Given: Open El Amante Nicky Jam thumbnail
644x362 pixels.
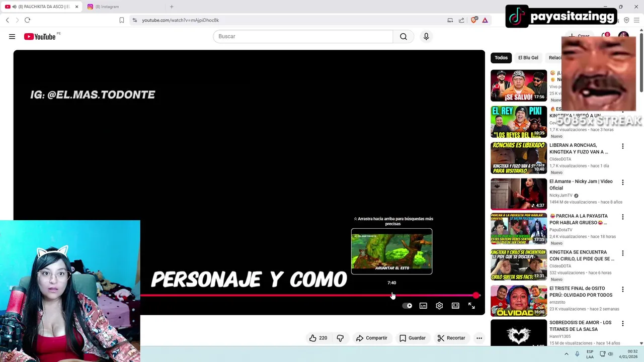Looking at the screenshot, I should tap(519, 194).
